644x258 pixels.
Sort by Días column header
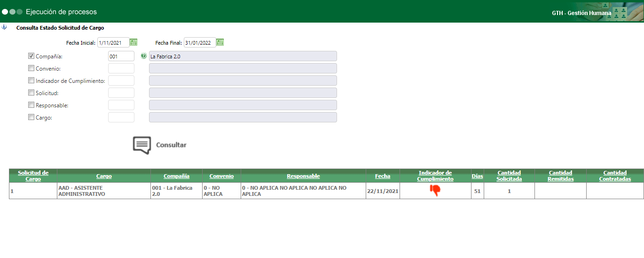point(477,176)
